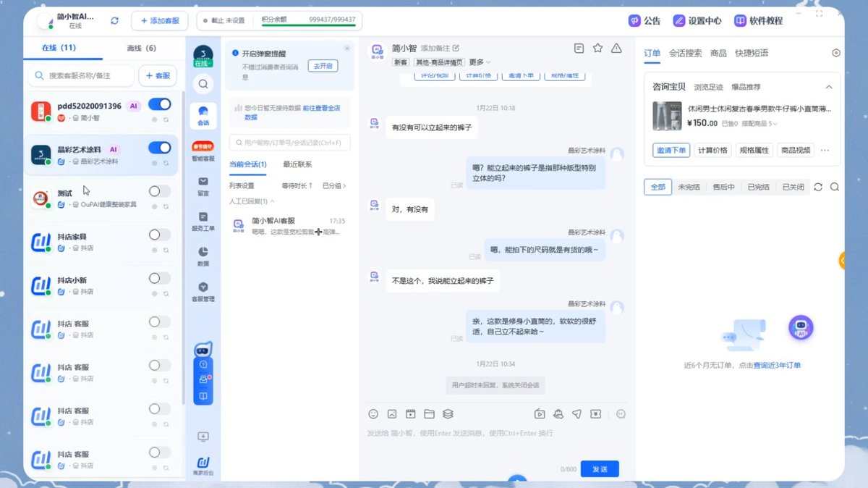Viewport: 868px width, 488px height.
Task: Click the floating AI robot button
Action: tap(801, 328)
